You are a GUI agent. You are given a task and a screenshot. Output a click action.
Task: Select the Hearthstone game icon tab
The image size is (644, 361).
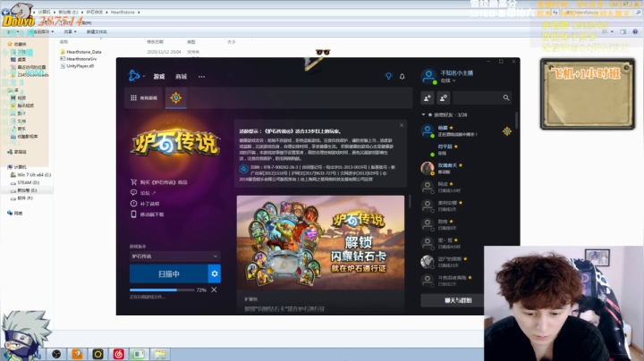point(176,97)
